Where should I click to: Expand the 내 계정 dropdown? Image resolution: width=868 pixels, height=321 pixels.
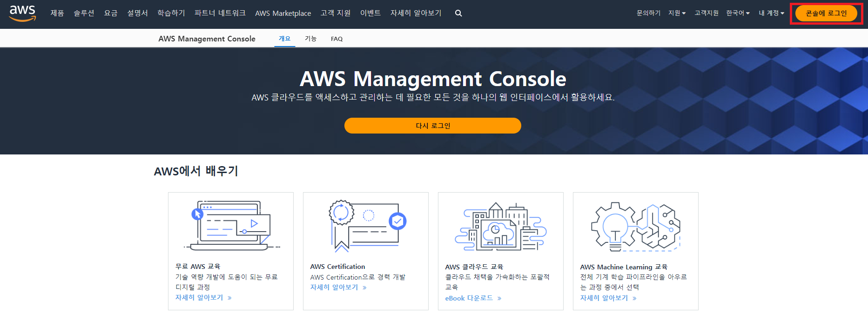coord(771,13)
